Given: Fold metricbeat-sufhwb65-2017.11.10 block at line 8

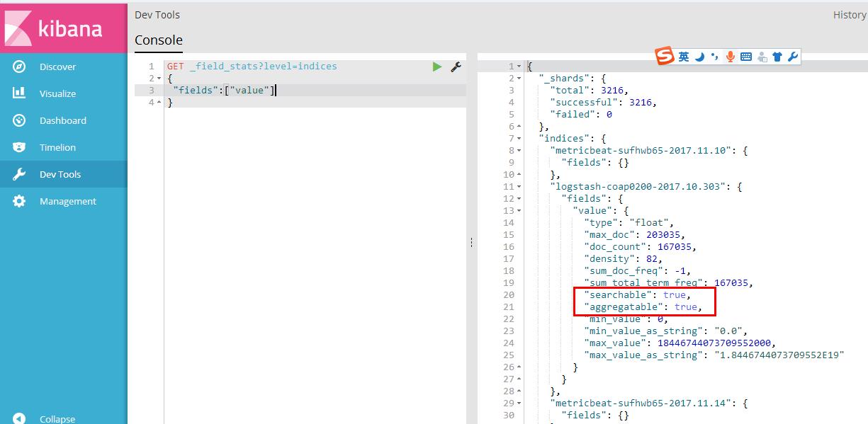Looking at the screenshot, I should pos(519,151).
